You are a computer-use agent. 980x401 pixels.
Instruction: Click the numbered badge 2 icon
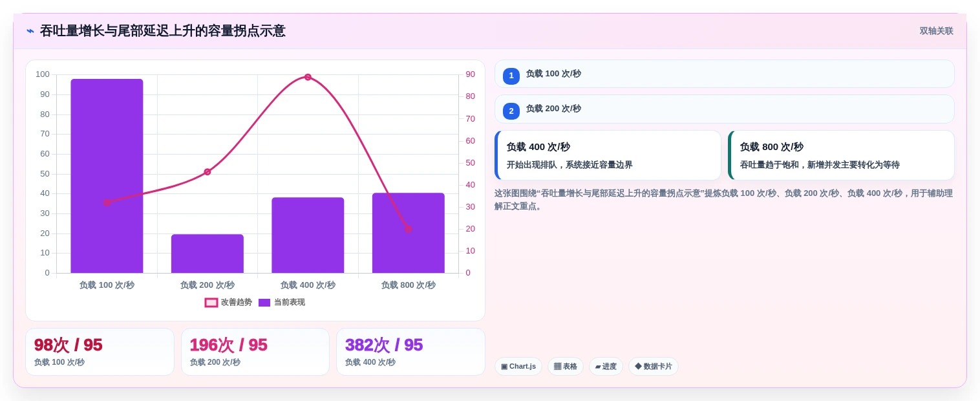click(511, 111)
